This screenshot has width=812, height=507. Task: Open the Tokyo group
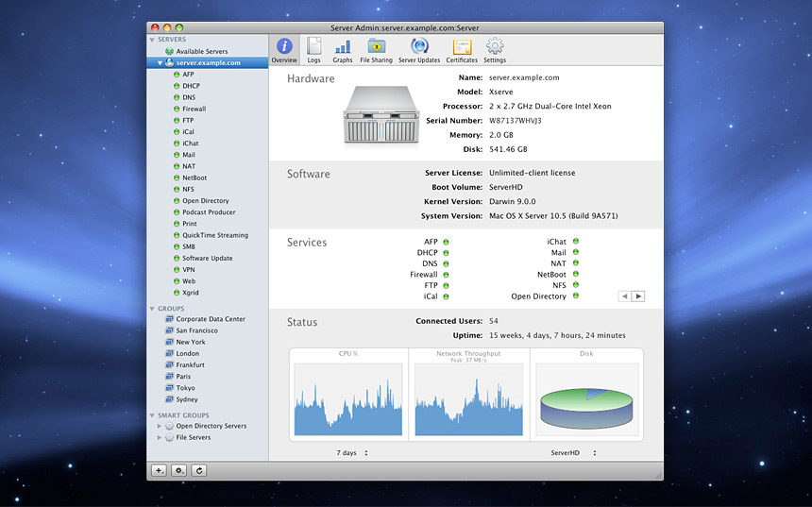click(185, 388)
